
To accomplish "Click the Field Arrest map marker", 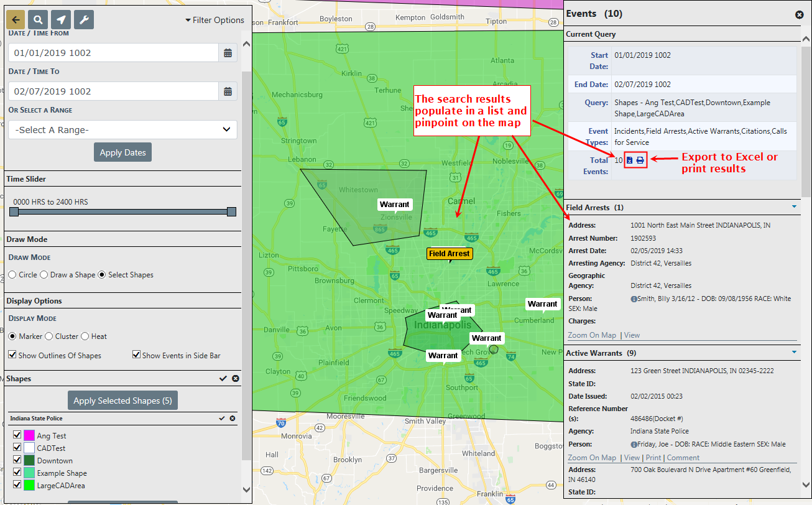I will coord(450,254).
